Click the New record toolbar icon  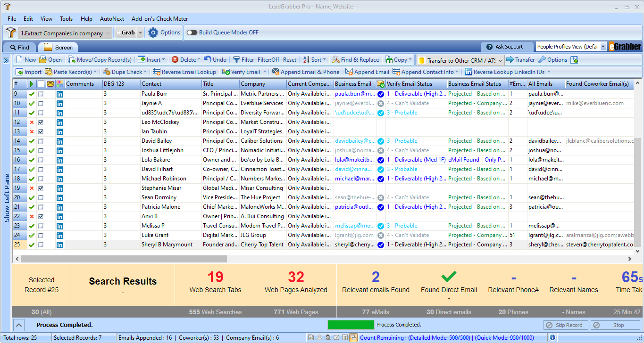tap(19, 60)
